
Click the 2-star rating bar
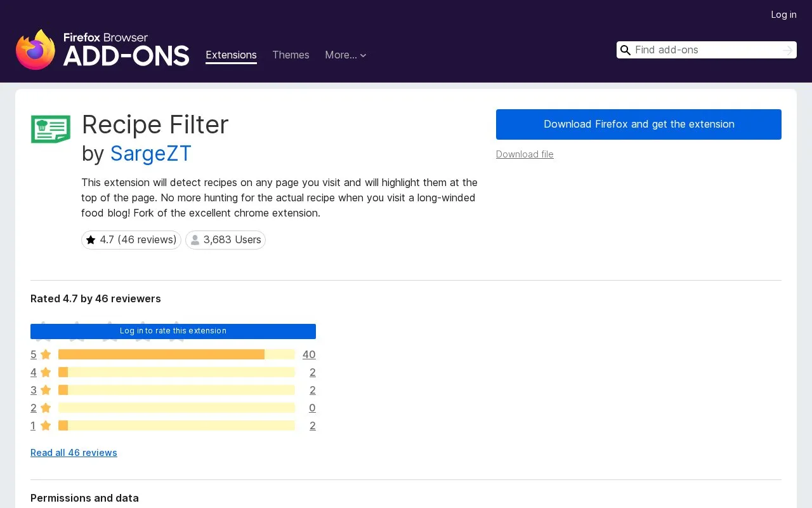176,408
